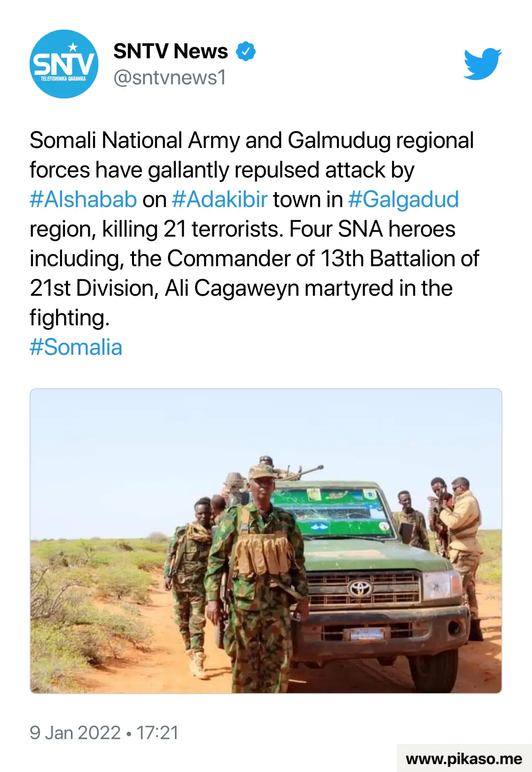The height and width of the screenshot is (772, 532).
Task: Open the SNTV profile avatar
Action: 64,64
